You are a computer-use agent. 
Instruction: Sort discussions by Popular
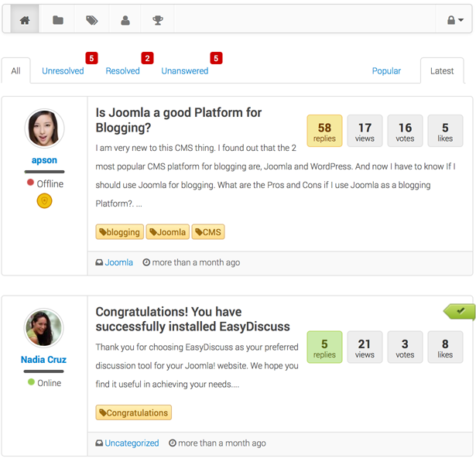pyautogui.click(x=386, y=70)
